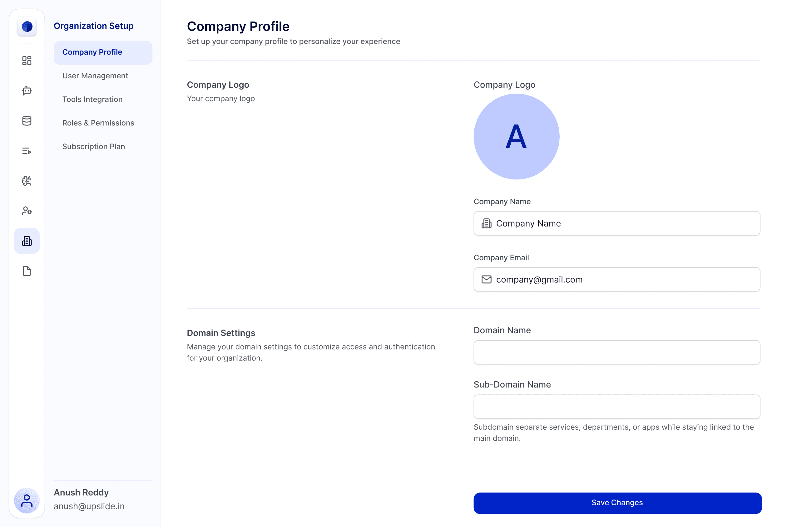The height and width of the screenshot is (527, 812).
Task: Open the document file icon in sidebar
Action: click(x=27, y=271)
